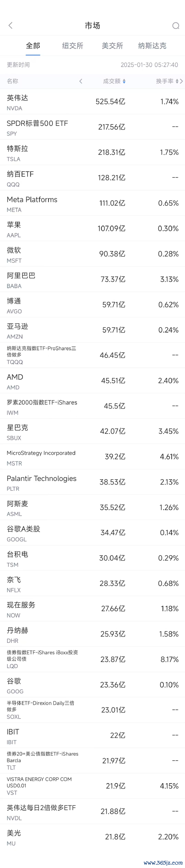Select the 全部 tab
The width and height of the screenshot is (185, 868).
(33, 45)
